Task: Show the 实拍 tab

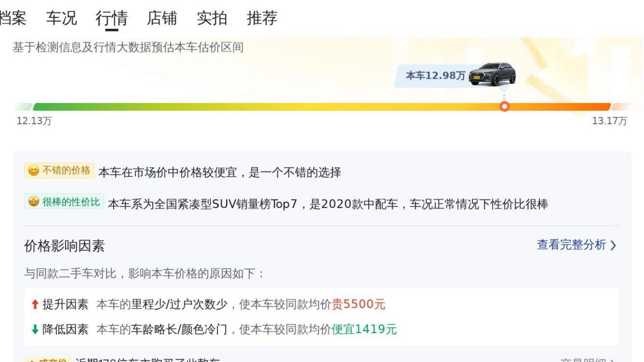Action: point(212,19)
